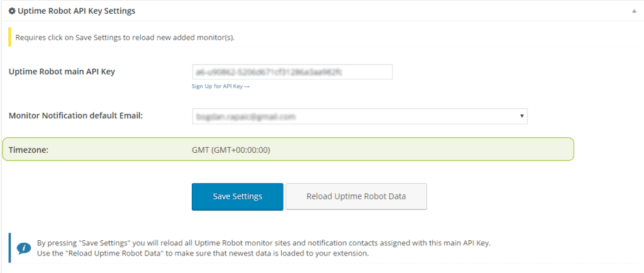Click the Save Settings button
This screenshot has width=644, height=273.
237,197
